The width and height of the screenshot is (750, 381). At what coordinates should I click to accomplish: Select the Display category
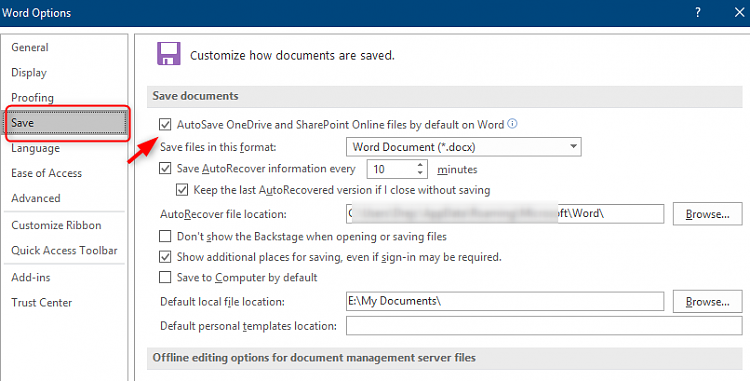point(29,73)
